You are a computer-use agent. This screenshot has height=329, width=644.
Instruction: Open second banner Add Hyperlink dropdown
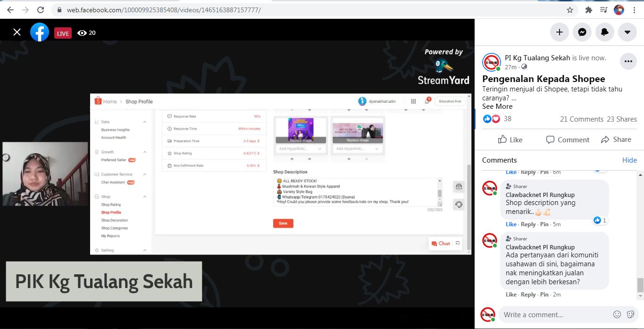pyautogui.click(x=358, y=149)
